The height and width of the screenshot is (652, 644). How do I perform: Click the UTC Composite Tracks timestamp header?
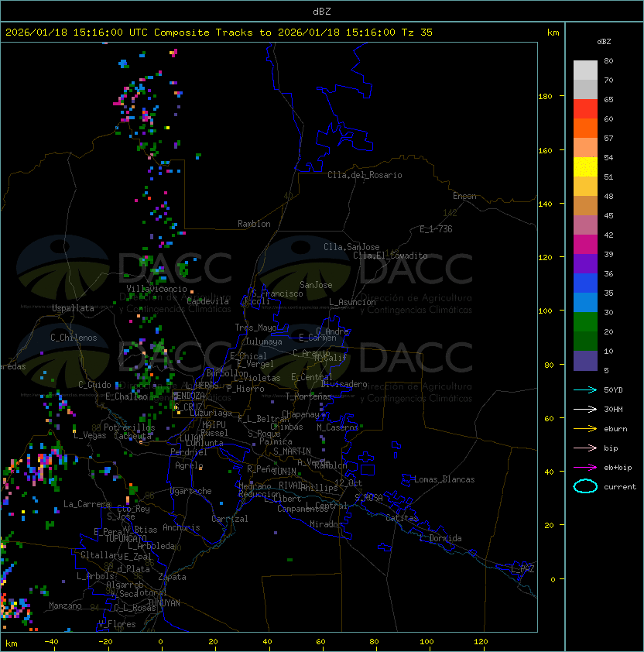pyautogui.click(x=219, y=33)
